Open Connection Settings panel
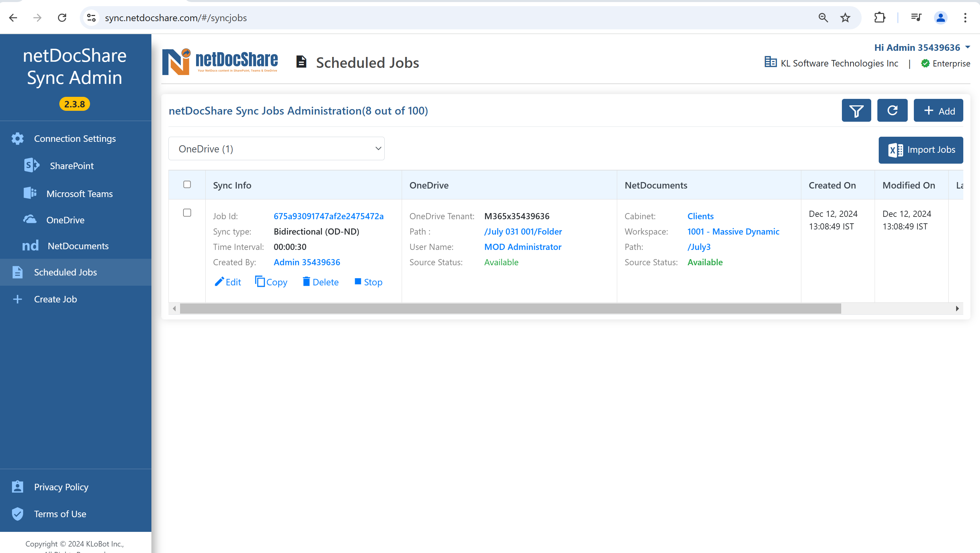 point(75,138)
